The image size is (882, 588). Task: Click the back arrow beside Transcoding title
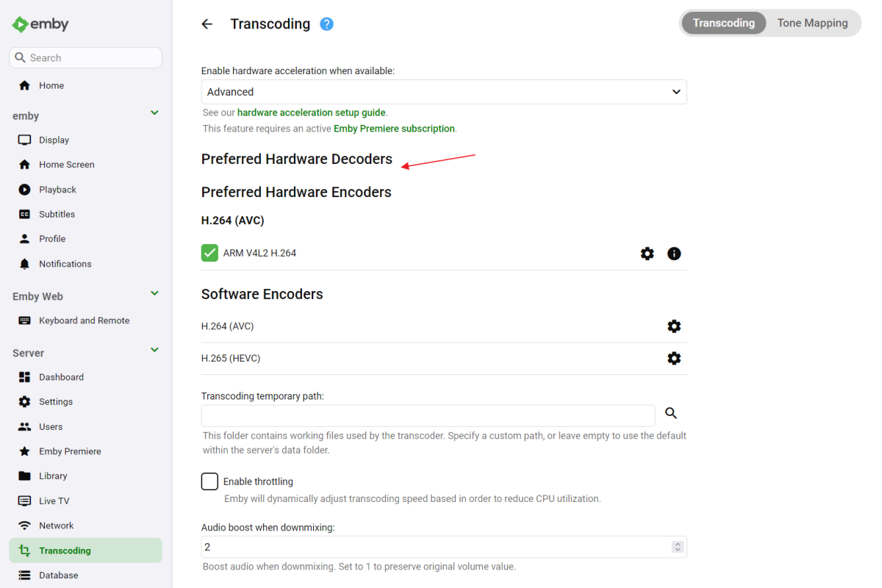pyautogui.click(x=207, y=24)
